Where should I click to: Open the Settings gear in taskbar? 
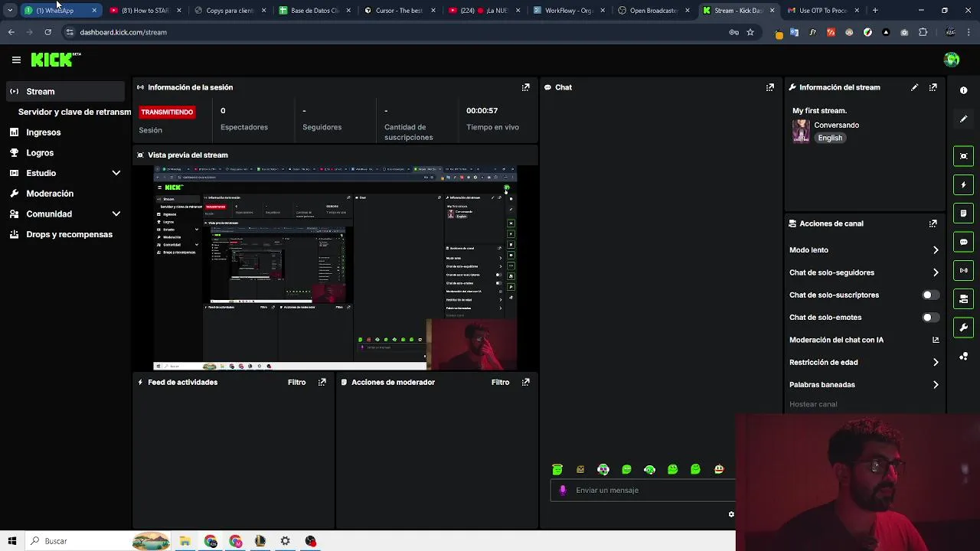coord(285,541)
